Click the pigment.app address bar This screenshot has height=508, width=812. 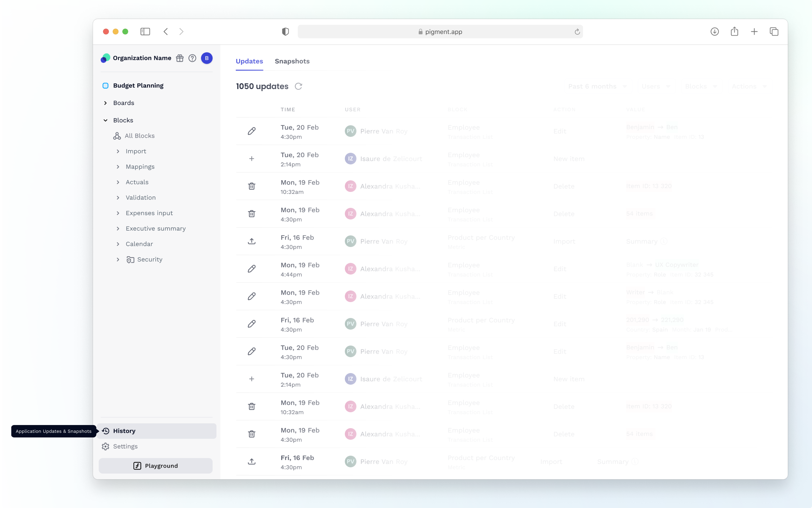[x=440, y=32]
